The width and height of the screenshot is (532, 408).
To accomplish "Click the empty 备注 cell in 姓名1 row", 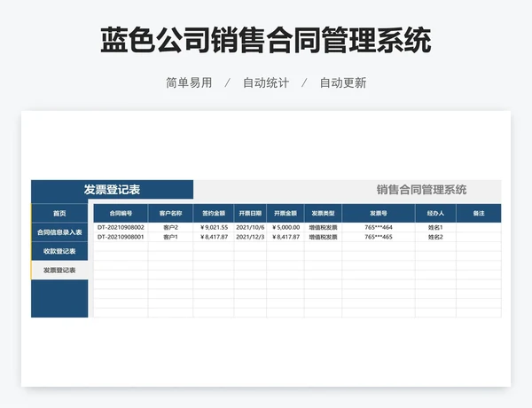I will 479,227.
